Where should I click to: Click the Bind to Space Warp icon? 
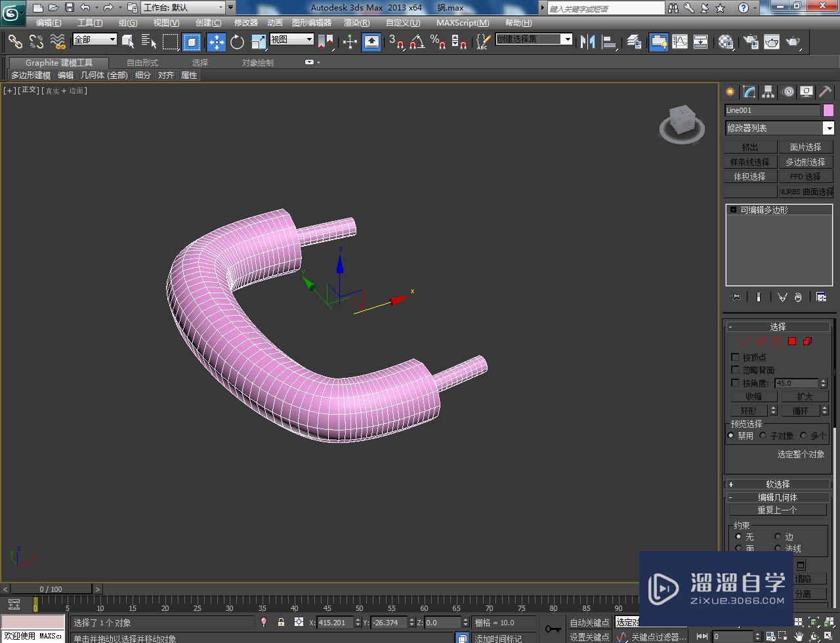tap(58, 42)
